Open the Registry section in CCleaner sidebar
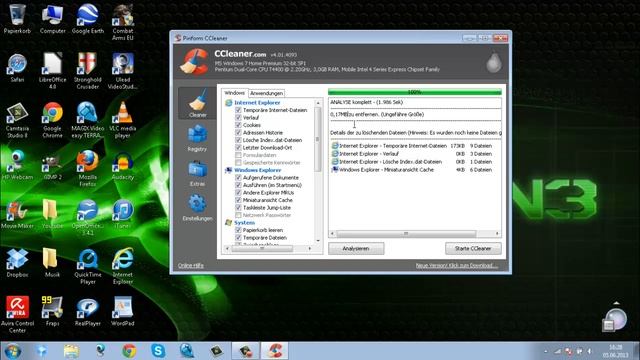 198,139
